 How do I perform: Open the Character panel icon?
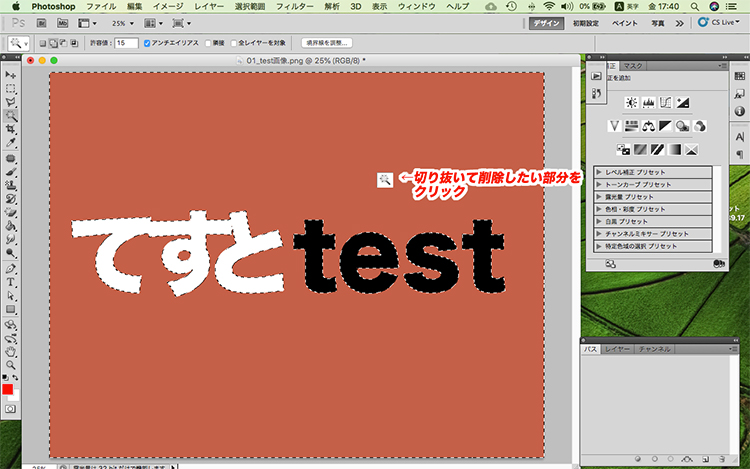coord(739,137)
